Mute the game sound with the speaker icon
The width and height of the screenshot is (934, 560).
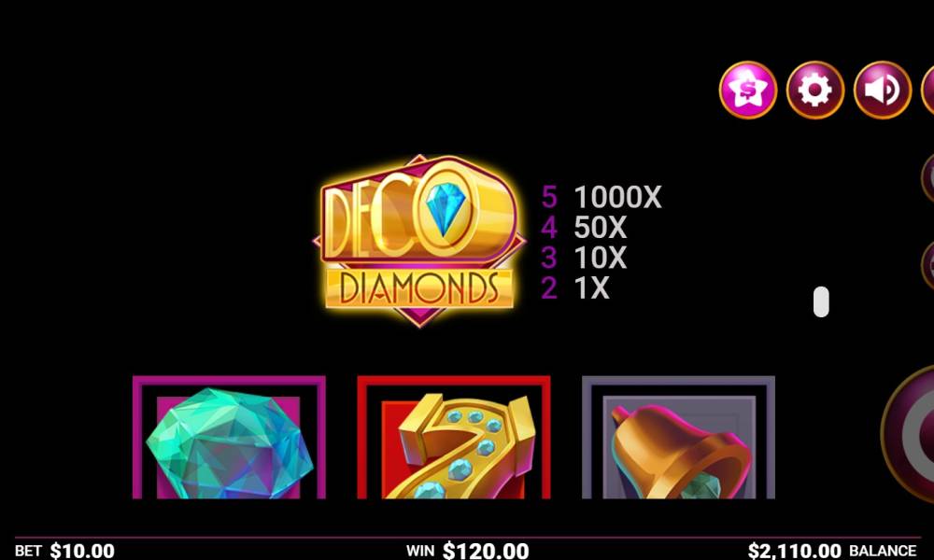[883, 90]
